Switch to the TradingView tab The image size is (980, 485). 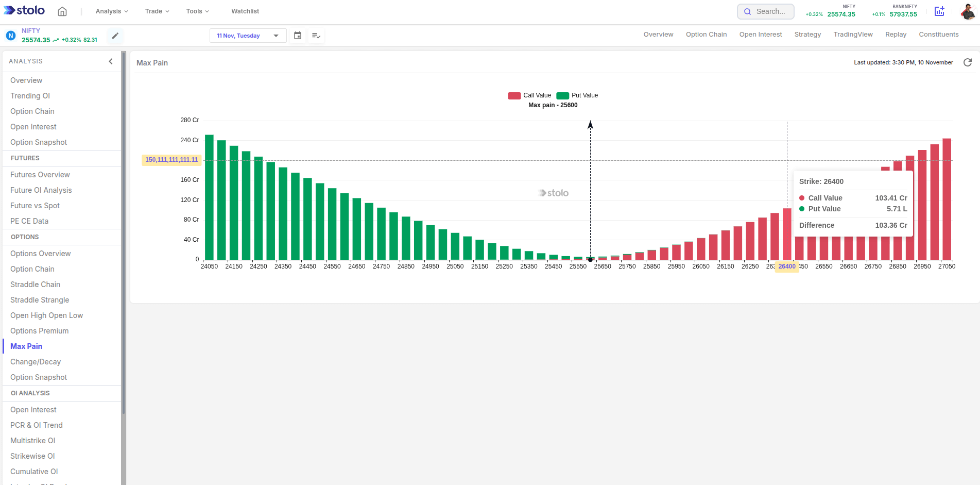click(x=853, y=35)
